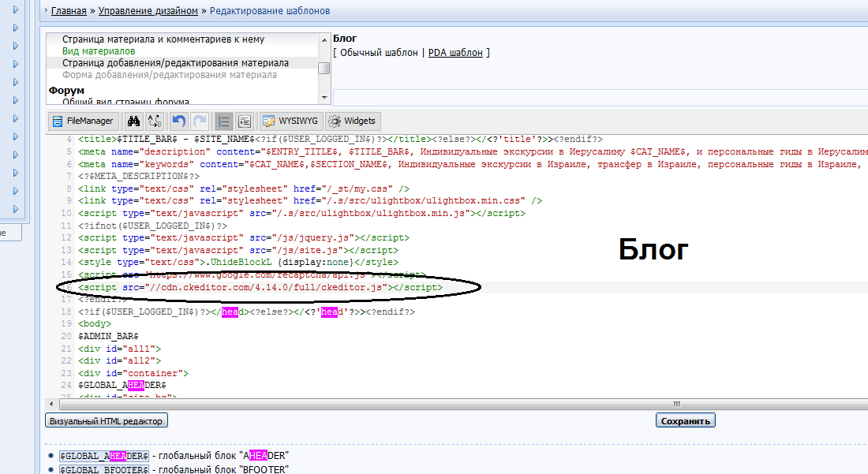The image size is (868, 474).
Task: Click the <?$META_DESCRIPTION$?> code line
Action: [139, 177]
